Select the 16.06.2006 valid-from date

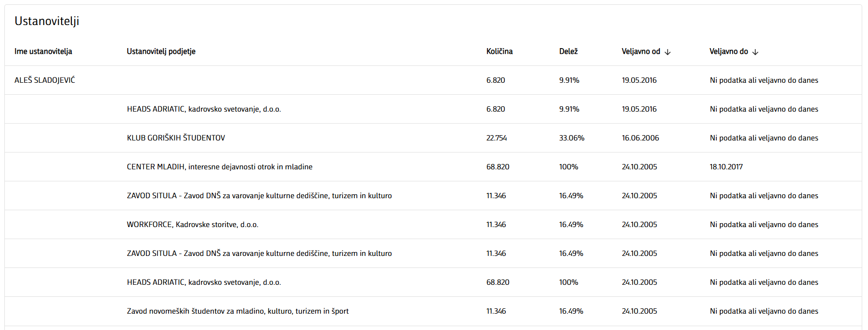point(640,138)
